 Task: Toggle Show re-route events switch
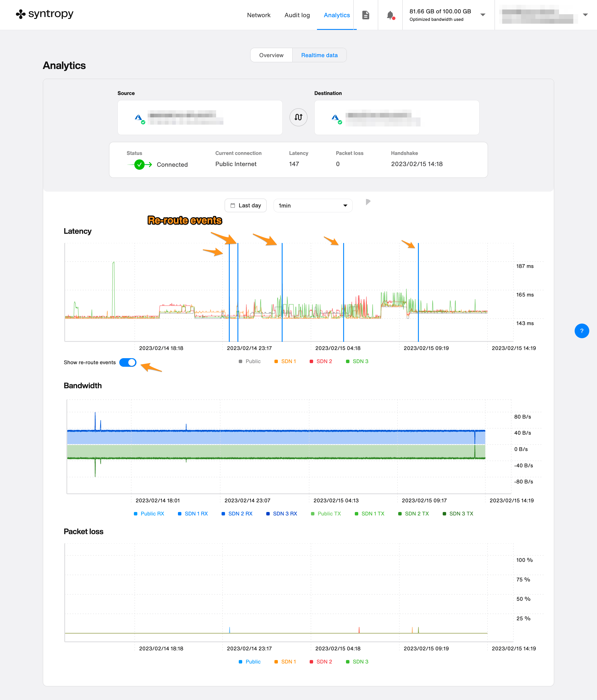coord(128,362)
